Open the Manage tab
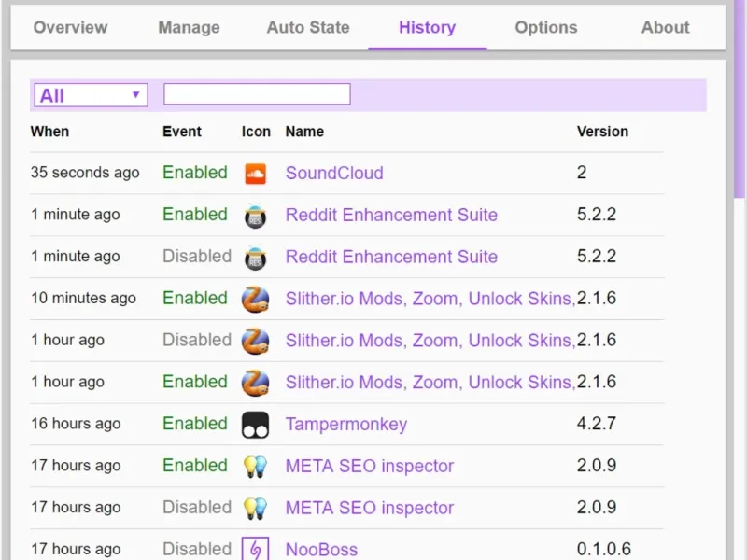The width and height of the screenshot is (747, 560). click(189, 27)
